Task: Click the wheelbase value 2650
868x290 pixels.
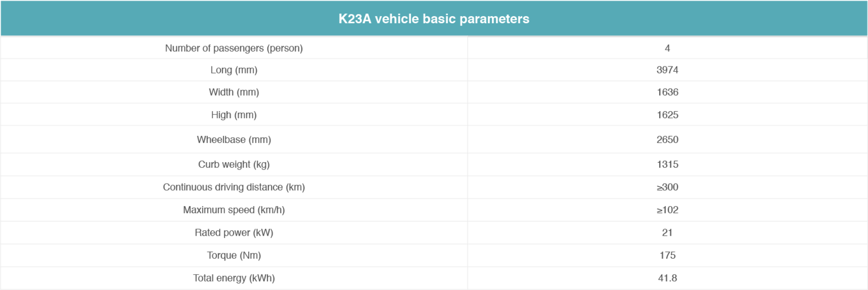Action: tap(667, 140)
